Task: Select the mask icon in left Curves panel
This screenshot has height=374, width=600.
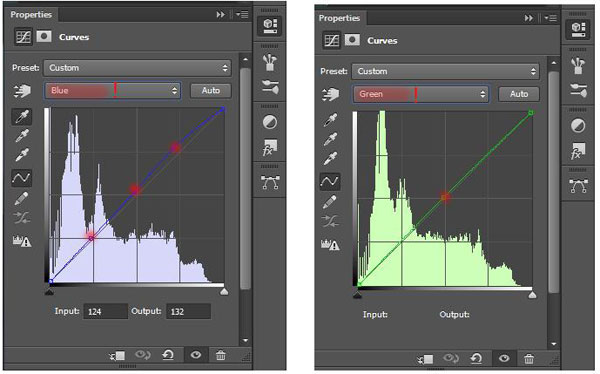Action: (x=44, y=37)
